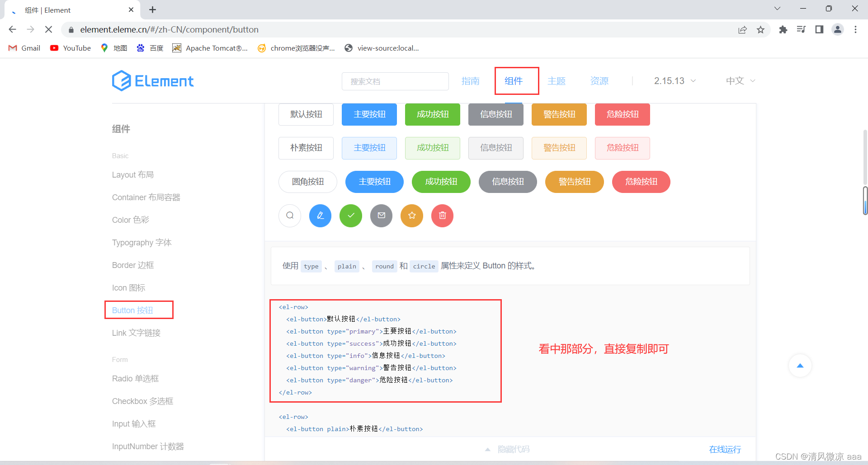Click the round orange 警告按钮 button
This screenshot has width=868, height=465.
(575, 182)
